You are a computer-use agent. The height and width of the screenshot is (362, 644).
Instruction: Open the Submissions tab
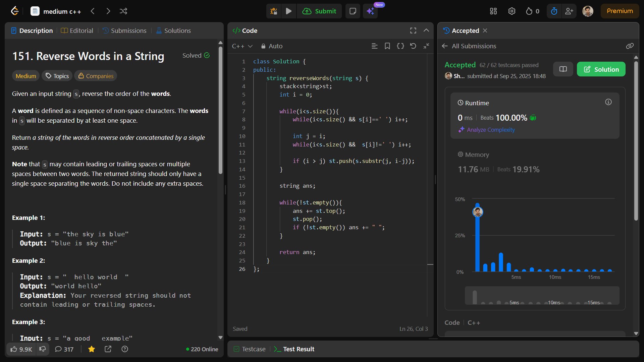(124, 31)
